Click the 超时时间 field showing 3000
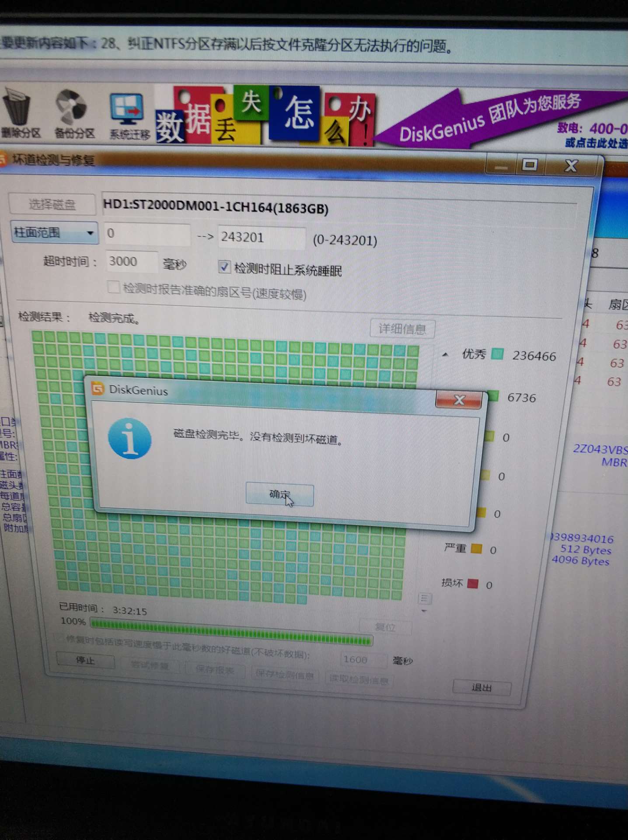This screenshot has width=628, height=840. [131, 262]
